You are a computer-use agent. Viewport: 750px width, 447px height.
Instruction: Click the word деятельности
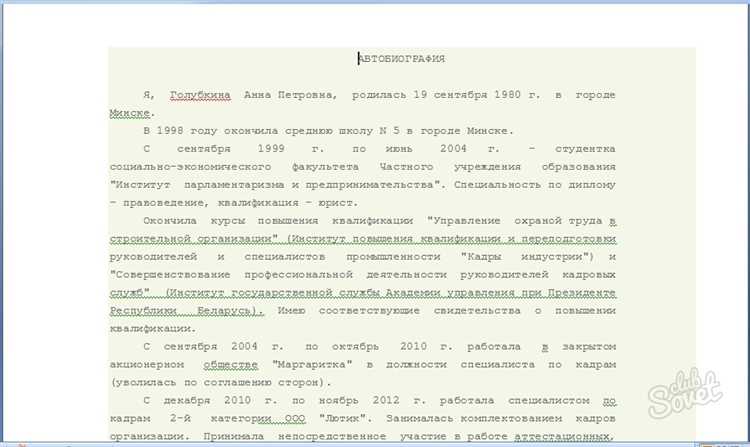tap(407, 275)
